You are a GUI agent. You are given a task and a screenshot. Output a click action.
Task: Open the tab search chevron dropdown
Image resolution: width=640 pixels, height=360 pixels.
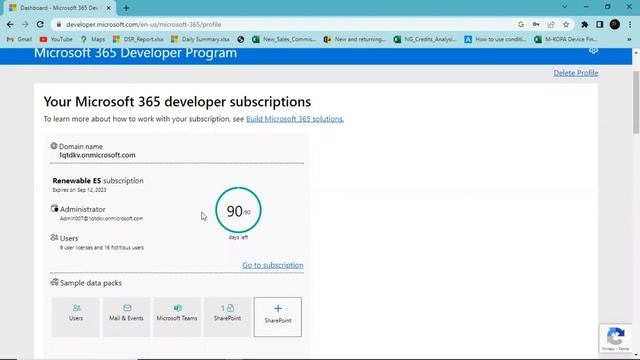(x=564, y=7)
